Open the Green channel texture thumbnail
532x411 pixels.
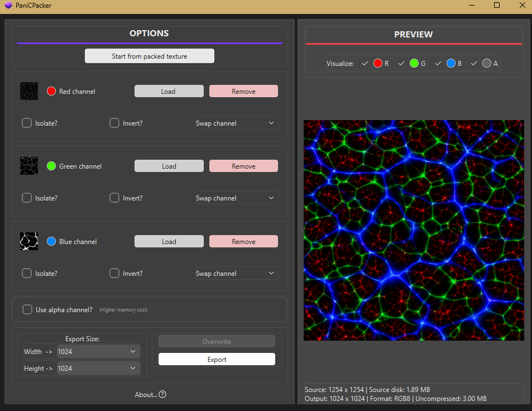click(x=29, y=166)
